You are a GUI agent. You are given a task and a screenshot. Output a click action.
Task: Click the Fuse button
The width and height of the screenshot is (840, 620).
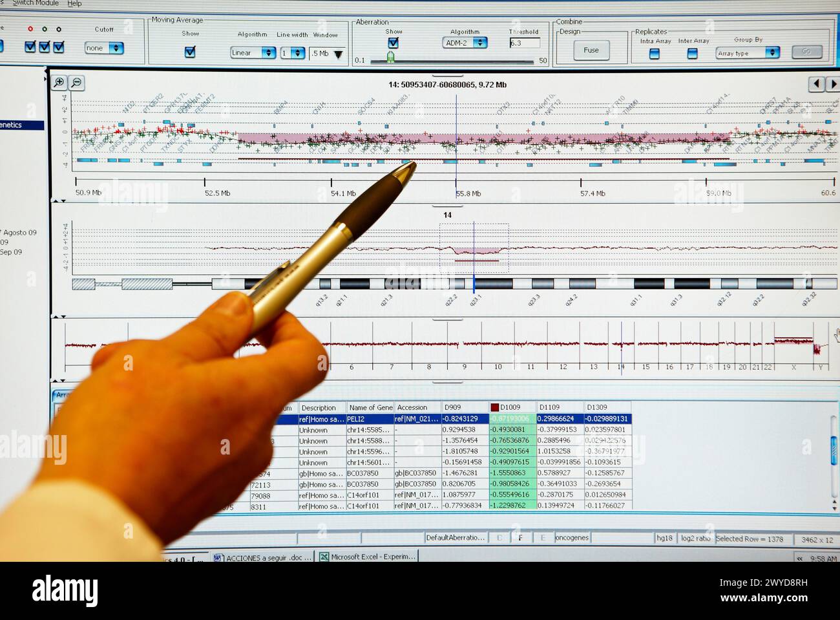click(x=591, y=50)
